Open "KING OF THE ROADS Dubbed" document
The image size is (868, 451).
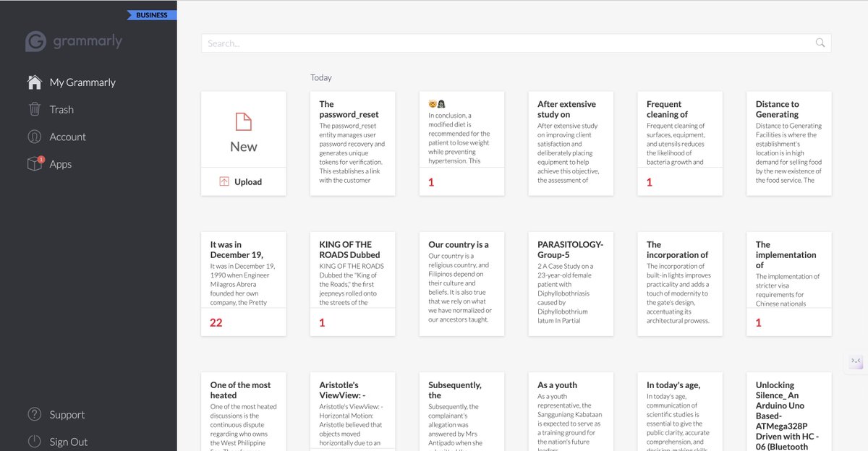pos(353,284)
